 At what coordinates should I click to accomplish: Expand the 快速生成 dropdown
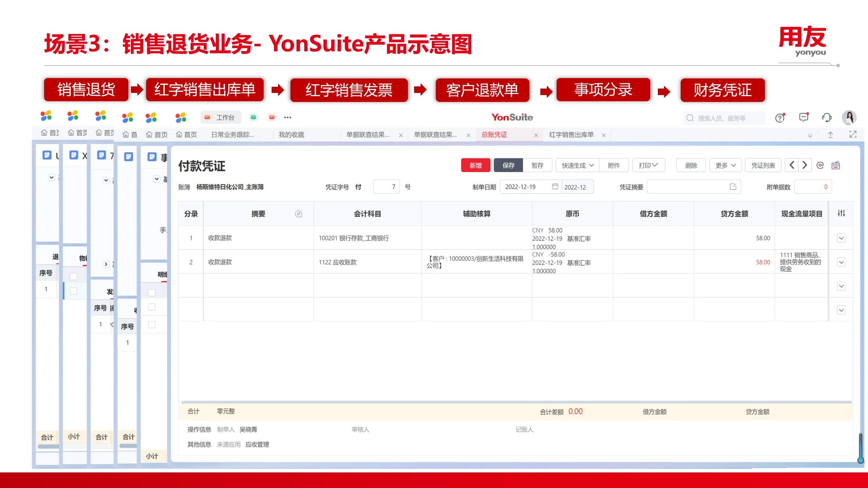577,165
